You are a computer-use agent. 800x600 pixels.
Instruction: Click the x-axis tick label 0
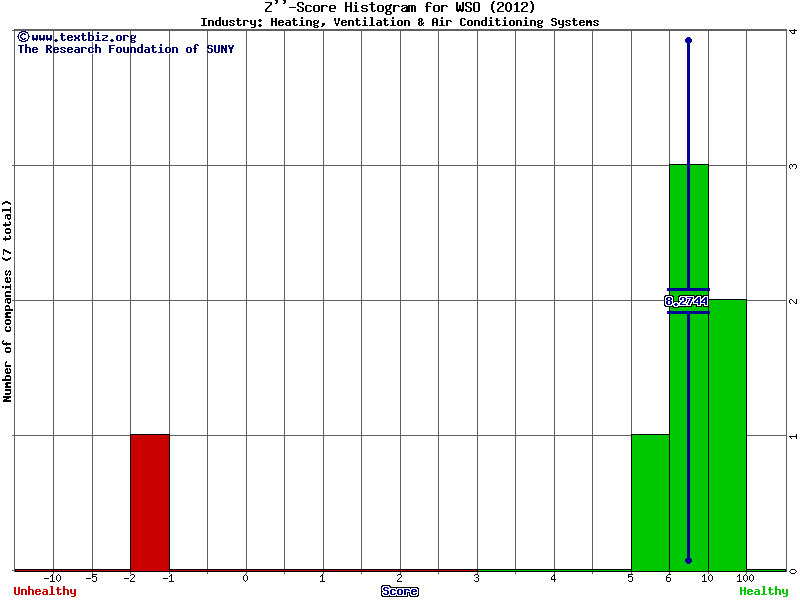[245, 578]
